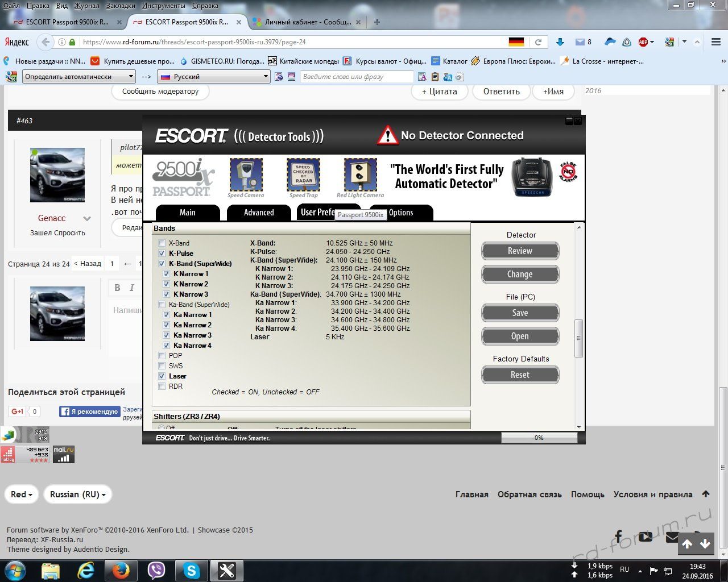
Task: Open the Windows Start menu
Action: 15,570
